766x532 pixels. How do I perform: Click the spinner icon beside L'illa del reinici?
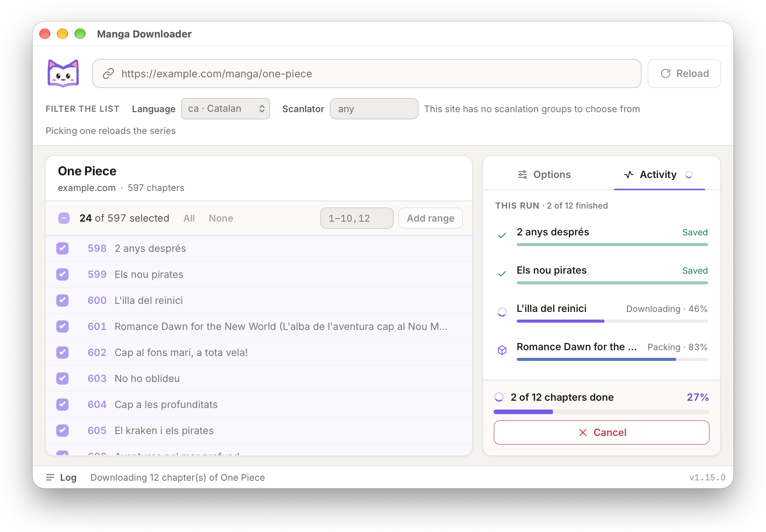[x=502, y=312]
